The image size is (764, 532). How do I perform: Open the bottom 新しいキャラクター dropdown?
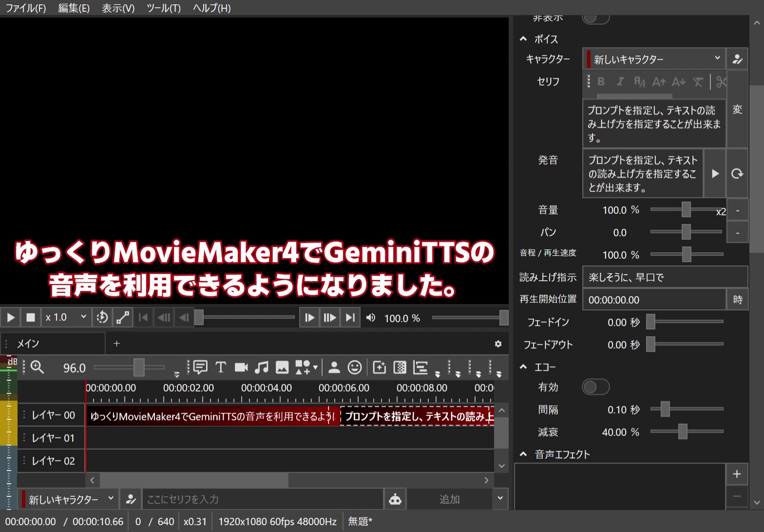point(68,499)
